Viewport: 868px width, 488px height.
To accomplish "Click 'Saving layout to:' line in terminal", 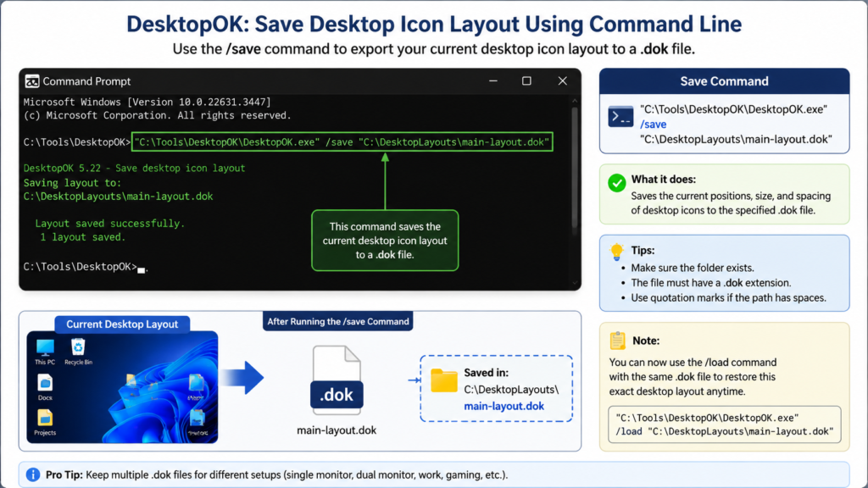I will [72, 183].
